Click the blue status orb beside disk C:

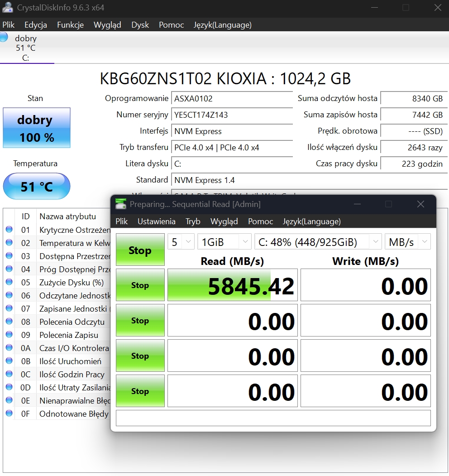(4, 37)
